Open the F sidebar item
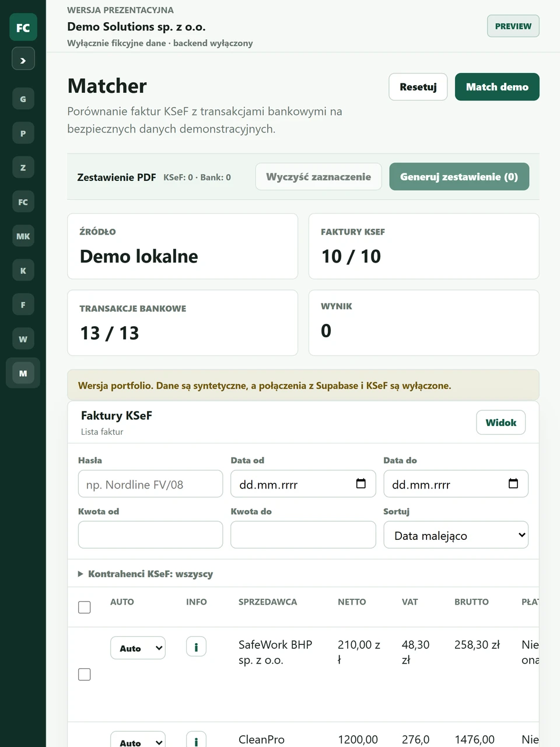Viewport: 560px width, 747px height. point(23,305)
